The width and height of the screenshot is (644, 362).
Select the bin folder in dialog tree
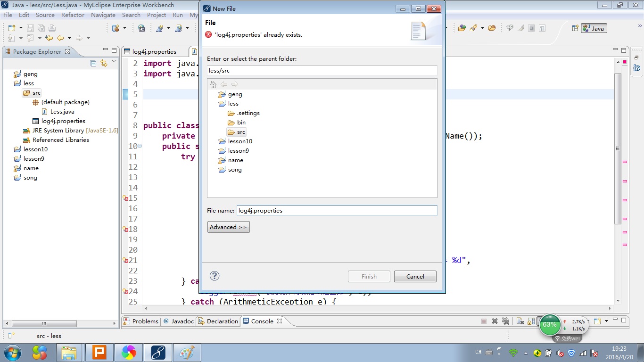(237, 123)
